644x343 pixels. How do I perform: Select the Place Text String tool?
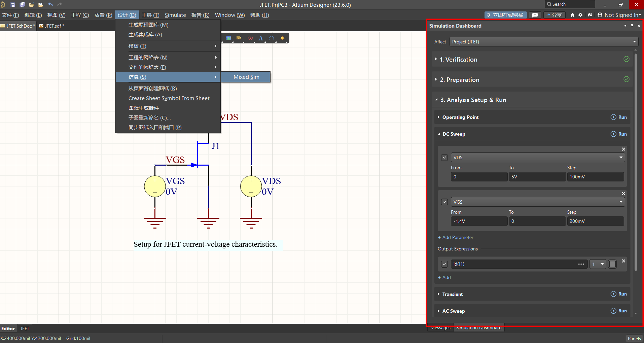[x=261, y=38]
